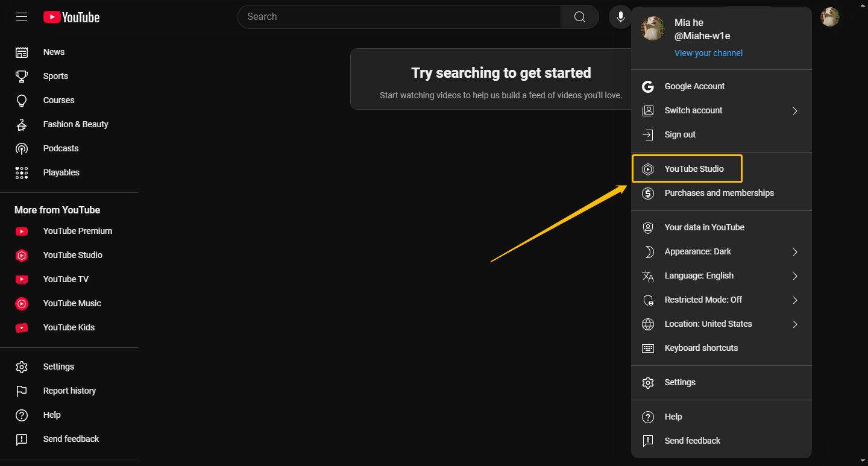
Task: Expand Location: United States options
Action: pos(722,324)
